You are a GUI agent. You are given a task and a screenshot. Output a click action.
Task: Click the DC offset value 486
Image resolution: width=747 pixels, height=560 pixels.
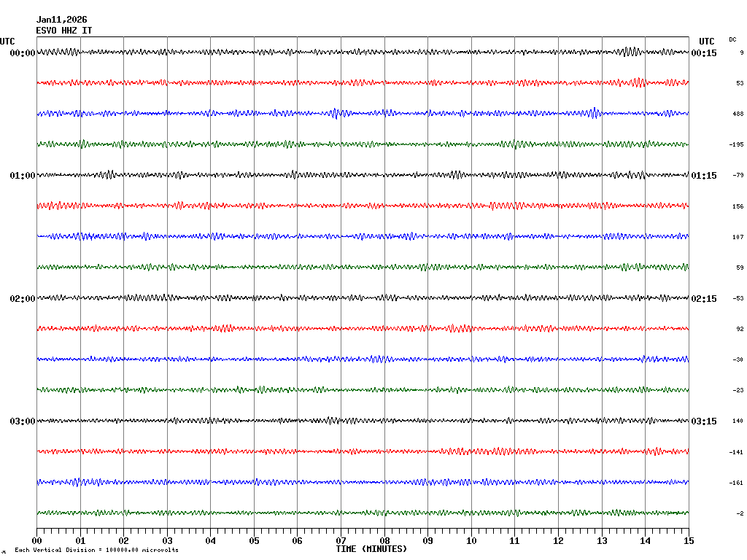coord(738,114)
